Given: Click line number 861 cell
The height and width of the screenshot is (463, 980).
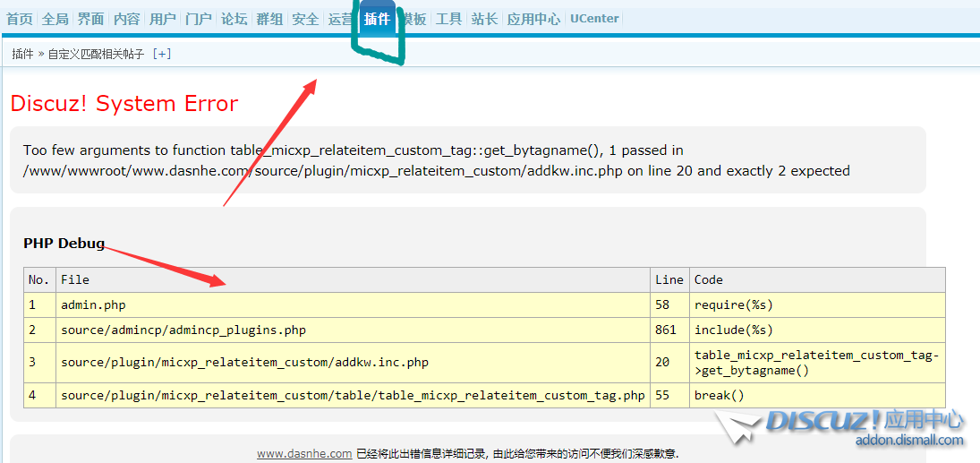Looking at the screenshot, I should point(669,330).
